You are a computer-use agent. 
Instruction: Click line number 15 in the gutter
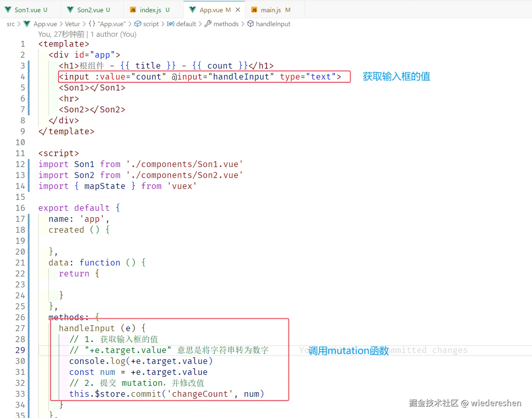tap(20, 197)
